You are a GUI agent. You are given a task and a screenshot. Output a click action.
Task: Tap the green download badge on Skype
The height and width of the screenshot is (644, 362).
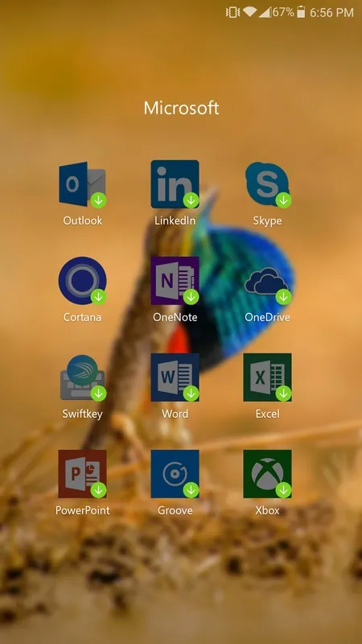pos(284,200)
